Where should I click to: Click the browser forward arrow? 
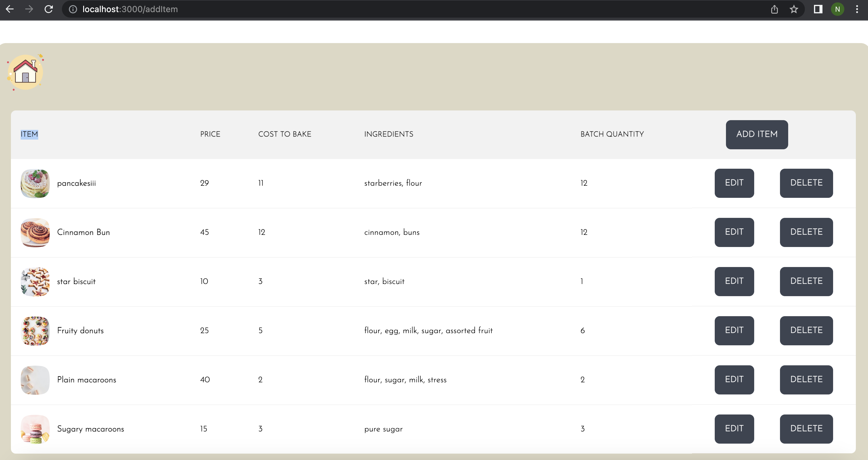point(29,9)
